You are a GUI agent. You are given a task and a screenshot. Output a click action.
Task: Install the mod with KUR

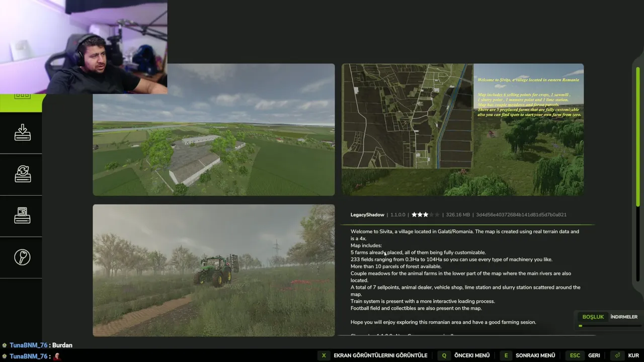(x=633, y=355)
